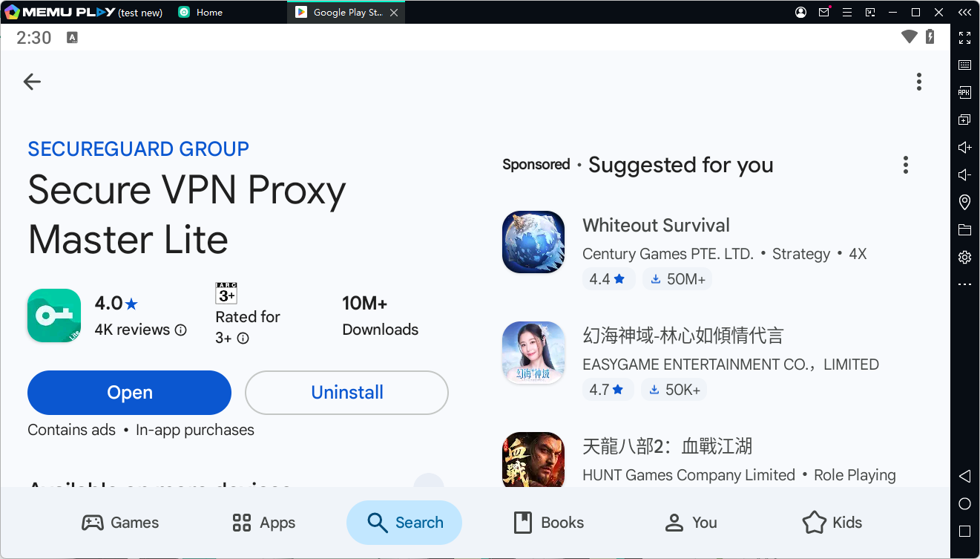This screenshot has width=980, height=559.
Task: Uninstall Secure VPN Proxy Master Lite
Action: pos(346,393)
